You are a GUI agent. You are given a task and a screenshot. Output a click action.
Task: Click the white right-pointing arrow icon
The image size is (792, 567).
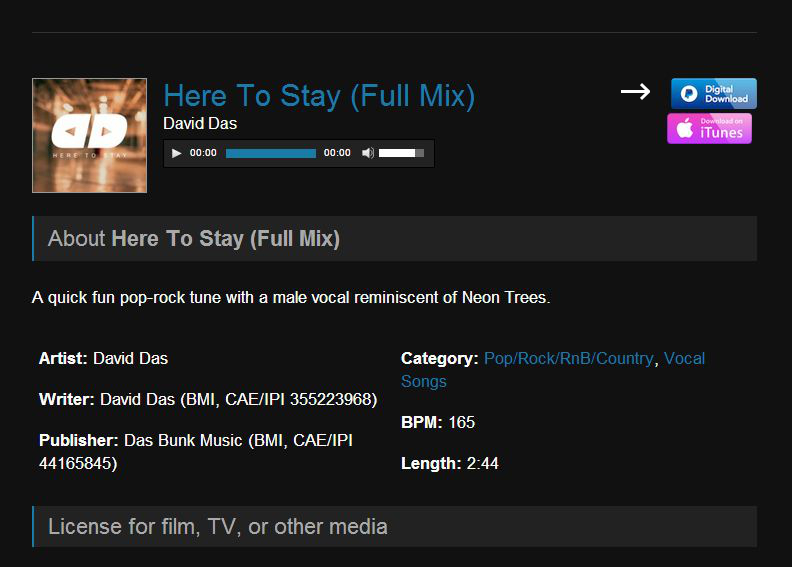pyautogui.click(x=635, y=91)
